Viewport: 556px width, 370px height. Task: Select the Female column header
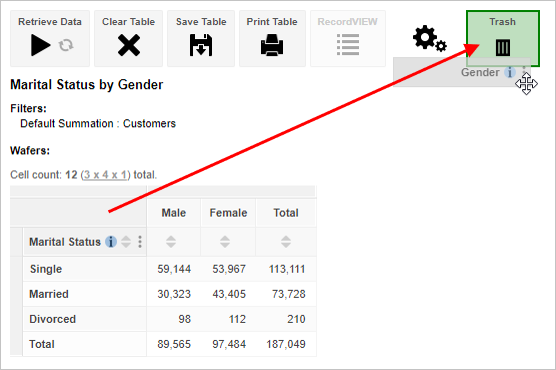(x=228, y=213)
